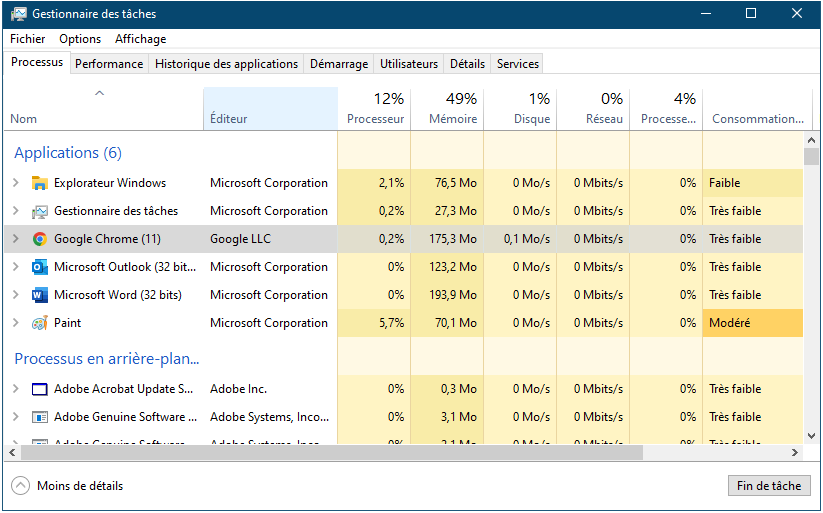
Task: Click the vertical scrollbar up arrow
Action: pyautogui.click(x=811, y=140)
